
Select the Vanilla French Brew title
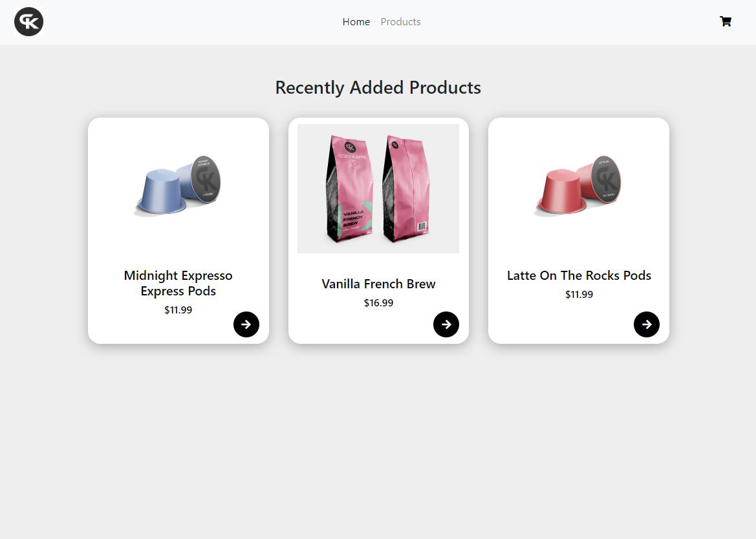(x=378, y=284)
